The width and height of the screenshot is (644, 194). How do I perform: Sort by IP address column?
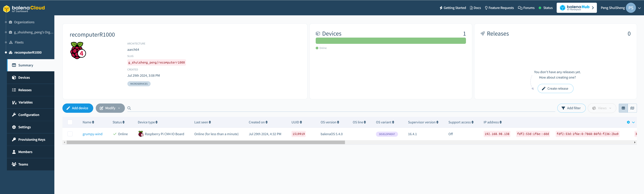tap(493, 122)
